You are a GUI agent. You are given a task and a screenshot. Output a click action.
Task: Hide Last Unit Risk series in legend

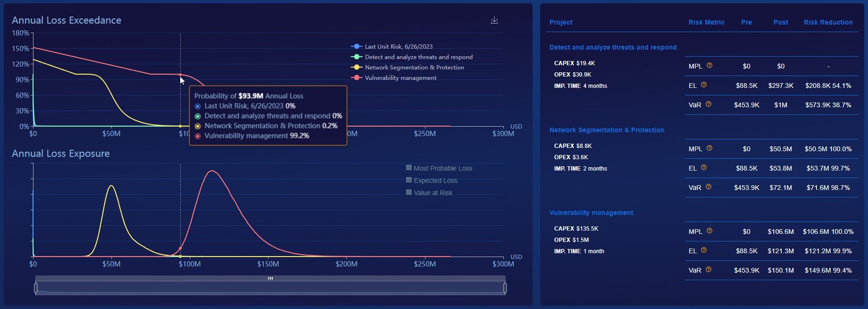point(392,46)
